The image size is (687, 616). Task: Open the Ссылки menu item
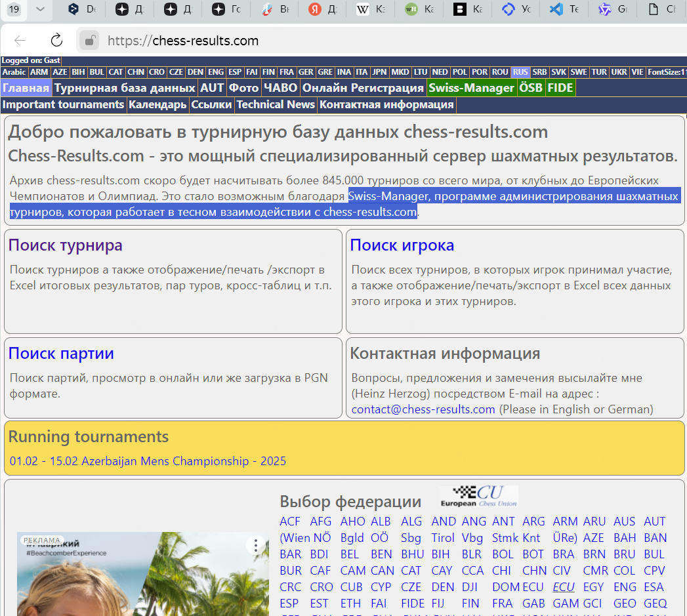[x=211, y=105]
